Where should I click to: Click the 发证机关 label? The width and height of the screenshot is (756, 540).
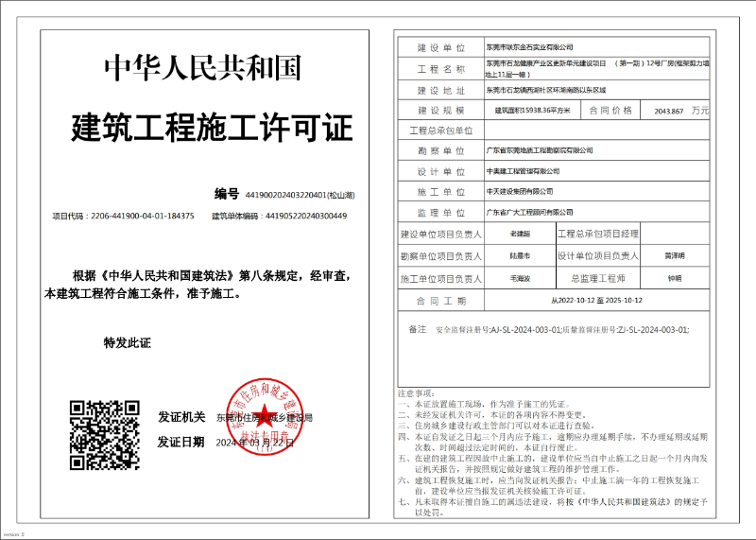point(181,417)
